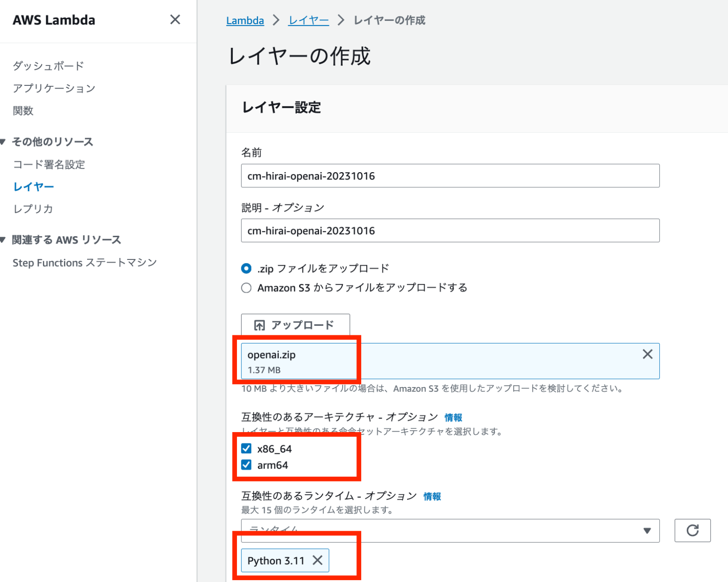Uncheck the x86_64 architecture checkbox
728x582 pixels.
(x=246, y=448)
